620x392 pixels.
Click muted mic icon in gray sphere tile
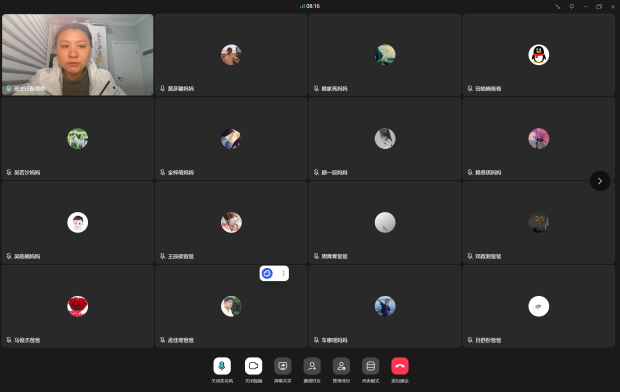coord(316,256)
